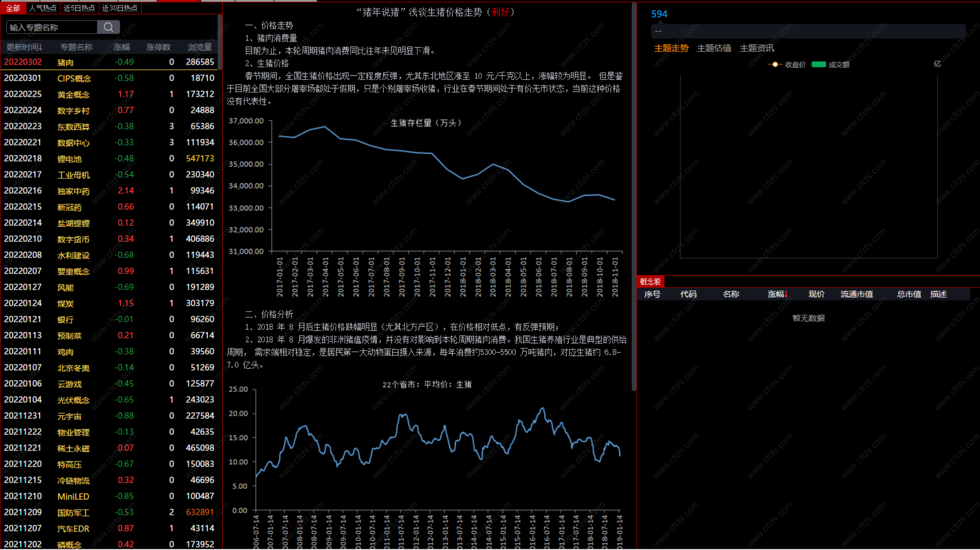Open the 主题资讯 view
This screenshot has height=550, width=980.
pos(757,48)
